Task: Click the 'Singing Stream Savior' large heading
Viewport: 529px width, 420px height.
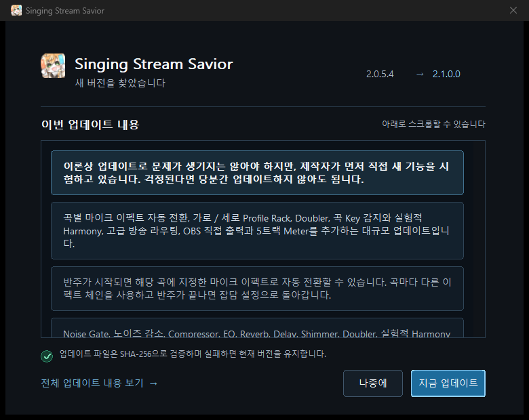Action: [x=154, y=64]
